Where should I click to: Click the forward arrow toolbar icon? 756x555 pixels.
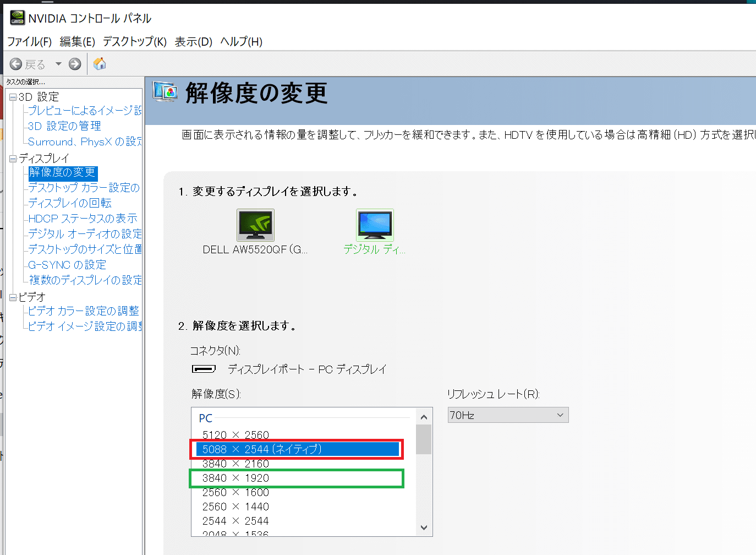pyautogui.click(x=75, y=64)
